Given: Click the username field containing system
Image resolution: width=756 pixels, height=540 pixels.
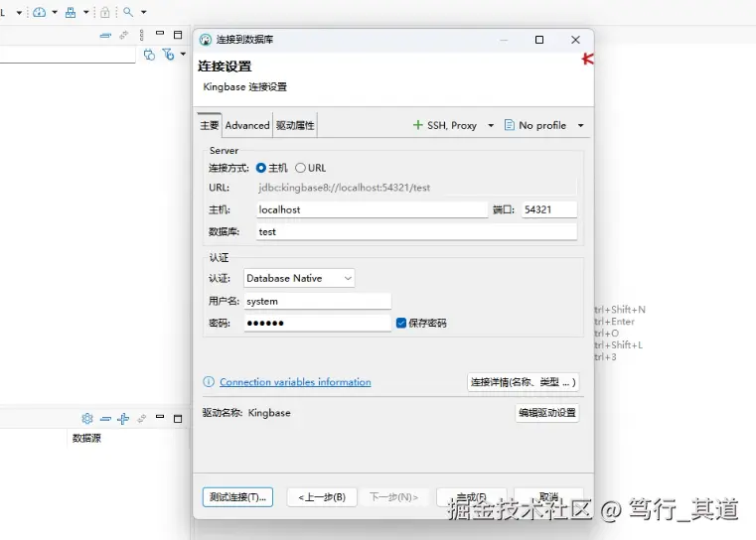Looking at the screenshot, I should (x=318, y=301).
